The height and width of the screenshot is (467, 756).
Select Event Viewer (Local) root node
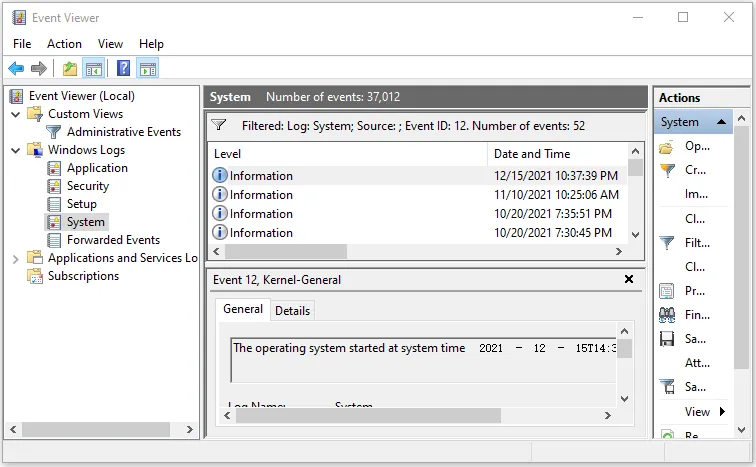point(81,96)
